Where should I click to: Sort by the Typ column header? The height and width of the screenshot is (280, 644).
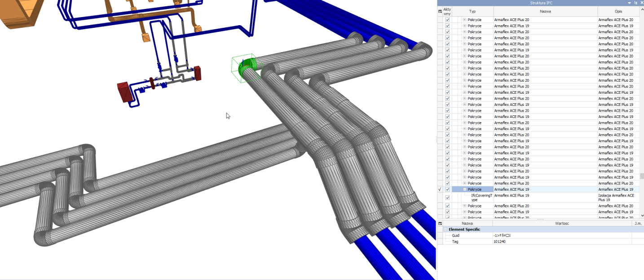[472, 11]
